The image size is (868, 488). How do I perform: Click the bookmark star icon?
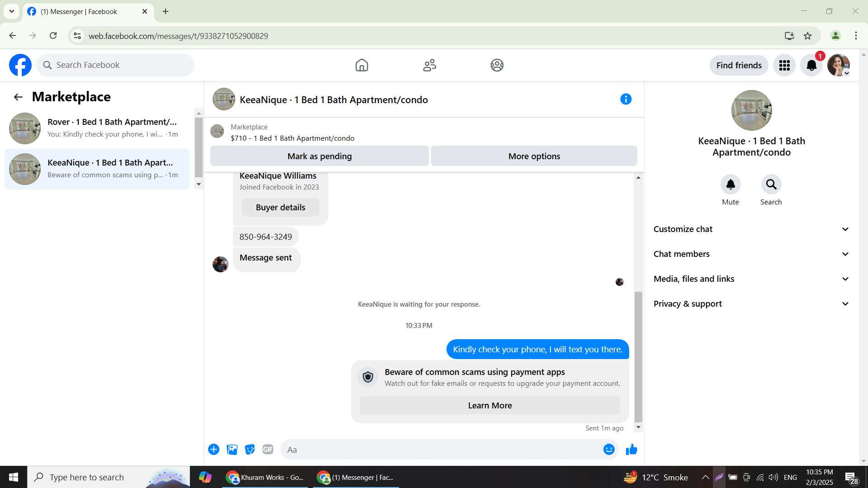tap(808, 36)
